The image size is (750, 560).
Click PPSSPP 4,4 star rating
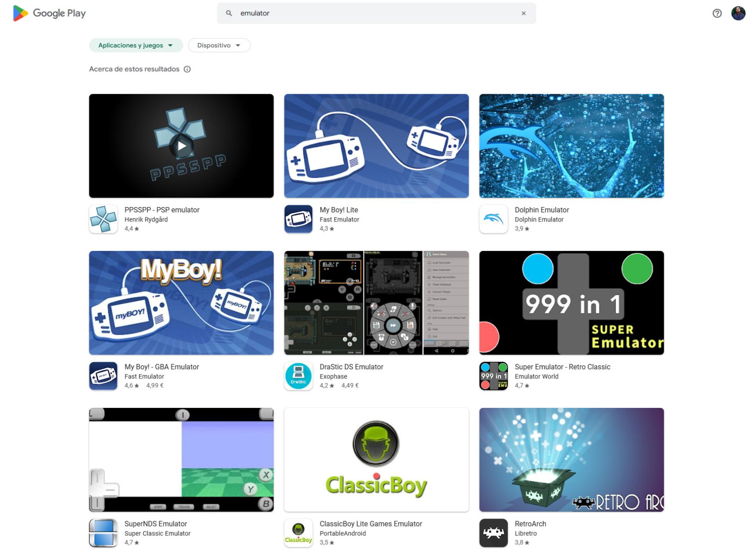131,229
